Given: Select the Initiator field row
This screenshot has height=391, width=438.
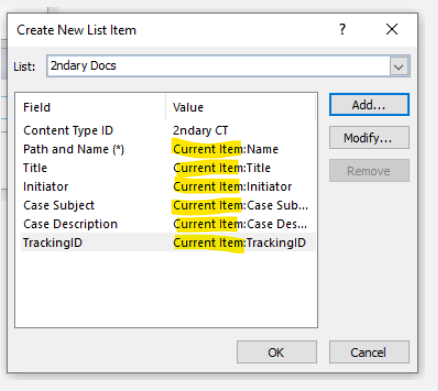Looking at the screenshot, I should pos(168,186).
